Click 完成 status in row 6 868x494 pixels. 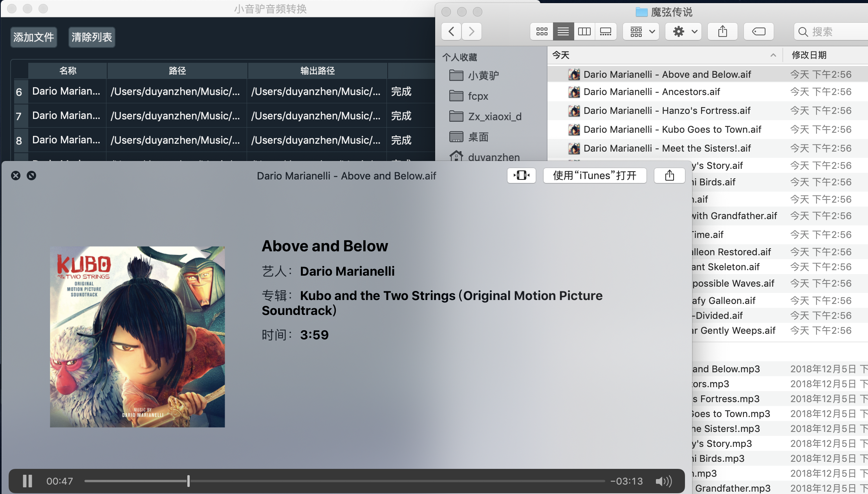tap(401, 91)
